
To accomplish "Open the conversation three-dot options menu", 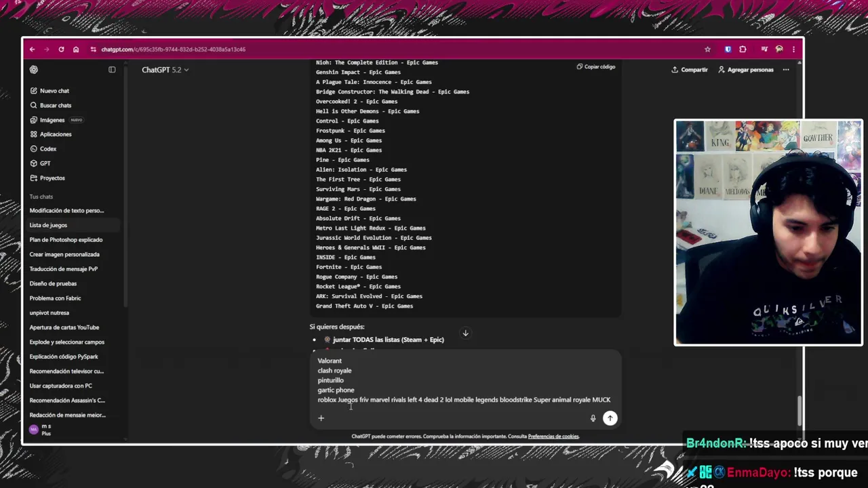I will point(786,70).
